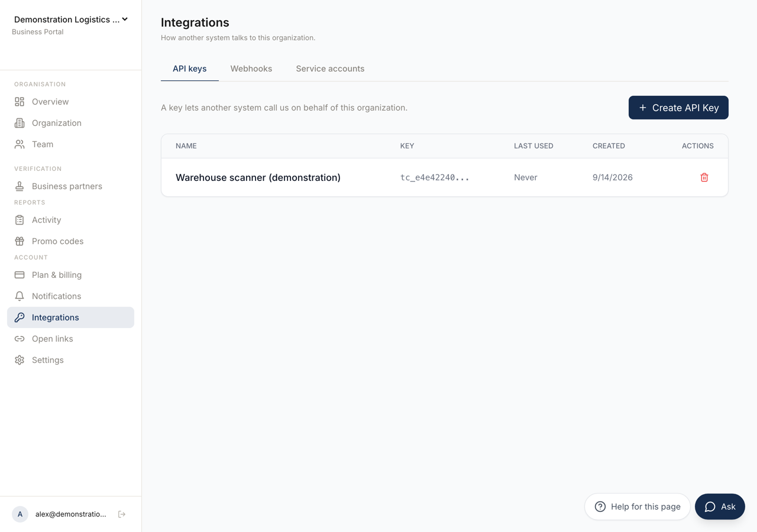The height and width of the screenshot is (532, 757).
Task: Click the Business partners stamp icon
Action: coord(20,186)
